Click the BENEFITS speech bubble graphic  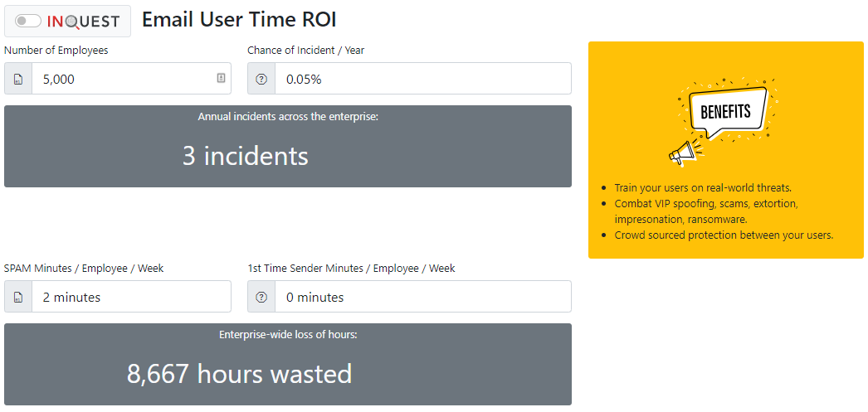tap(728, 112)
